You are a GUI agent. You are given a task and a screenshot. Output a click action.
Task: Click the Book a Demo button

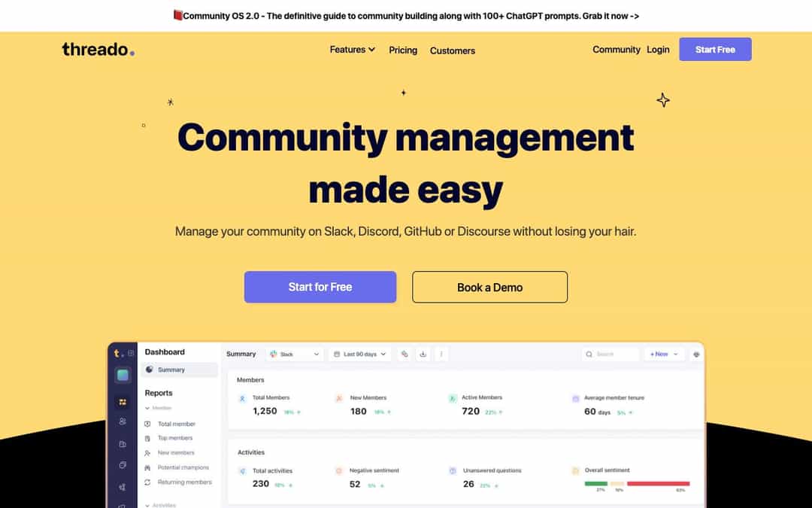490,287
